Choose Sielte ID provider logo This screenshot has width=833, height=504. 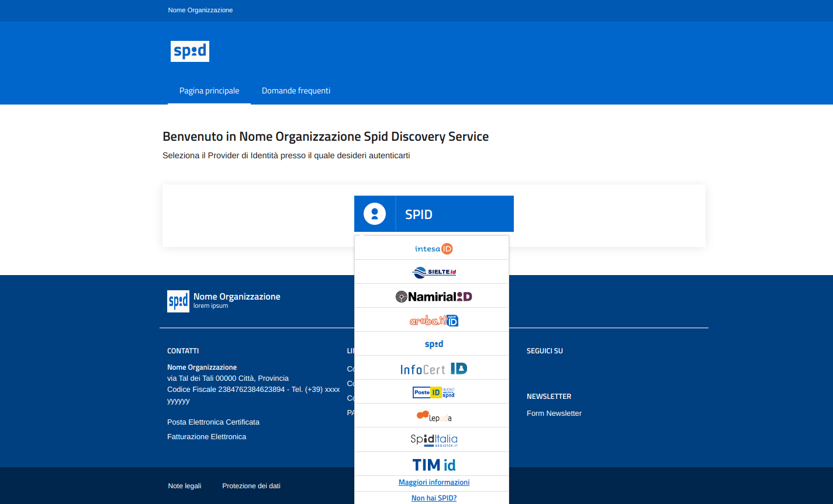(434, 272)
